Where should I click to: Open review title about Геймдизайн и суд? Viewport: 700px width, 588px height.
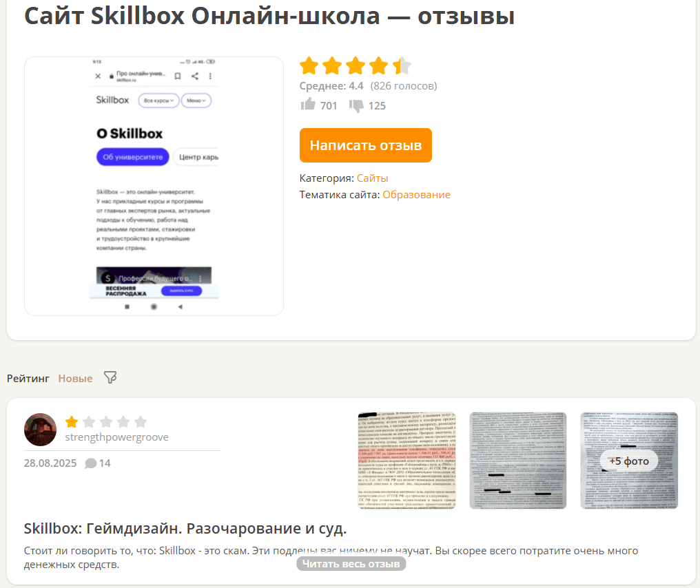pos(185,528)
